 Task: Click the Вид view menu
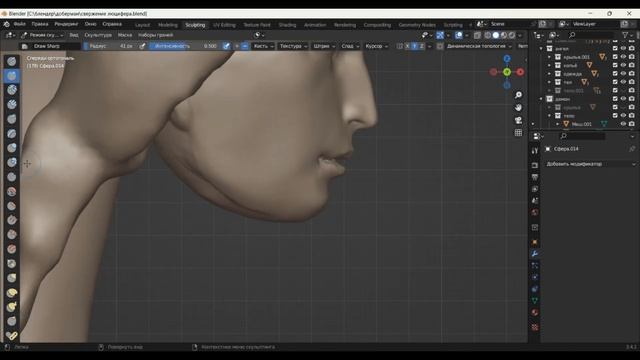[74, 35]
